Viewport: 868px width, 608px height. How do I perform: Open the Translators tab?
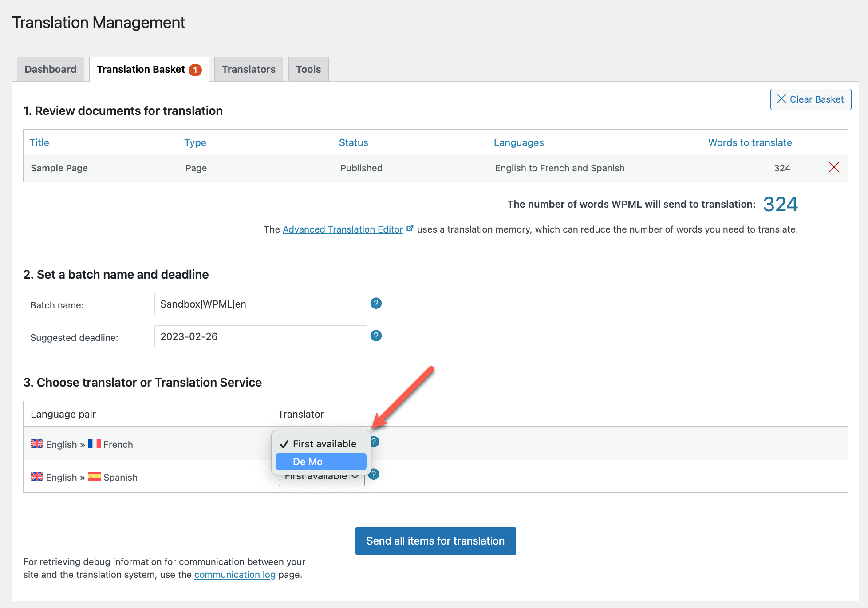(249, 69)
